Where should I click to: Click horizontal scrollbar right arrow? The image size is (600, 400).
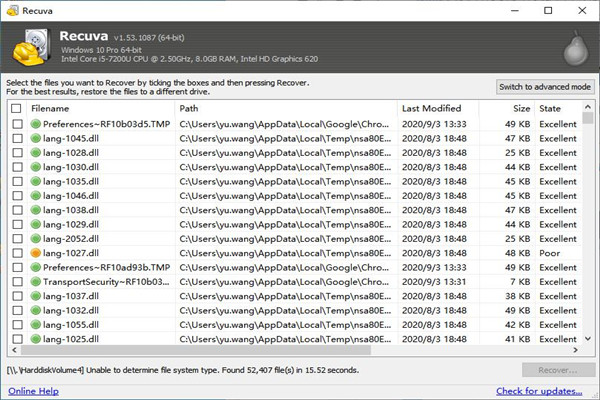pos(575,350)
